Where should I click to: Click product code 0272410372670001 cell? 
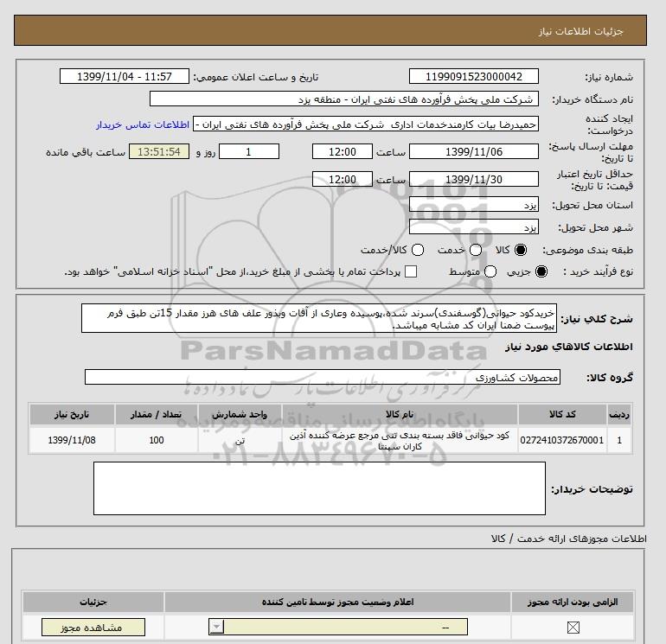tap(562, 440)
